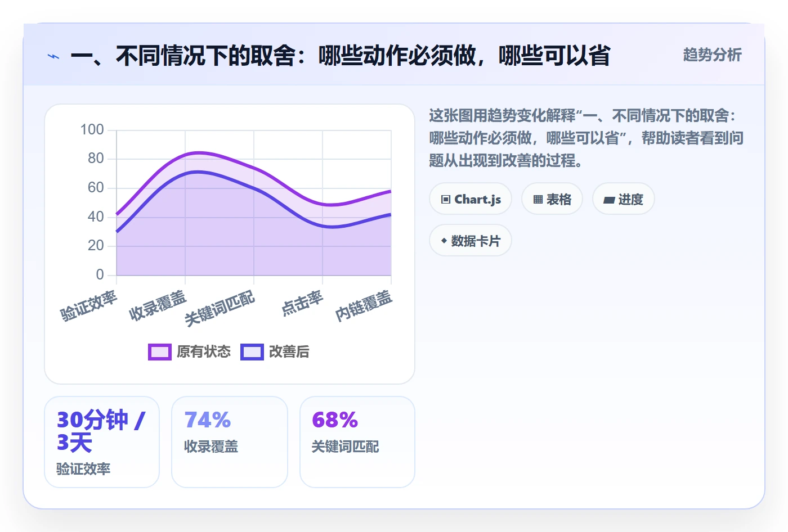Click the lightning bolt icon in header

pyautogui.click(x=53, y=56)
